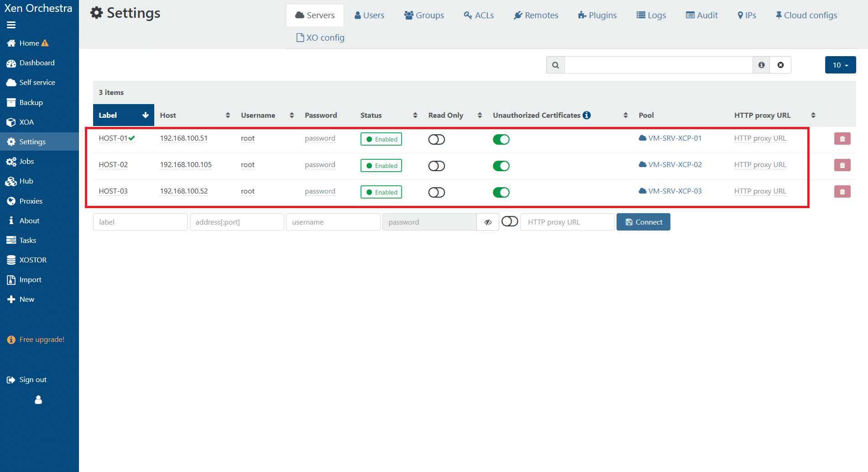Sort the table by Label column
This screenshot has width=868, height=472.
(x=124, y=115)
